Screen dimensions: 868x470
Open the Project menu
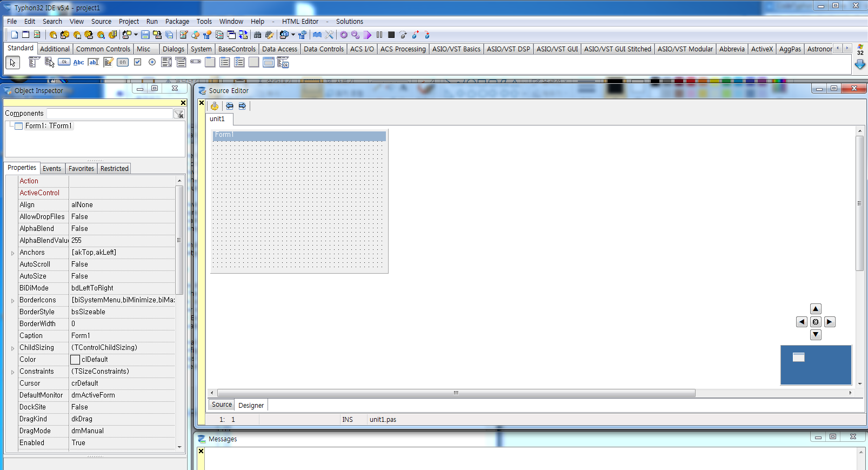tap(129, 22)
